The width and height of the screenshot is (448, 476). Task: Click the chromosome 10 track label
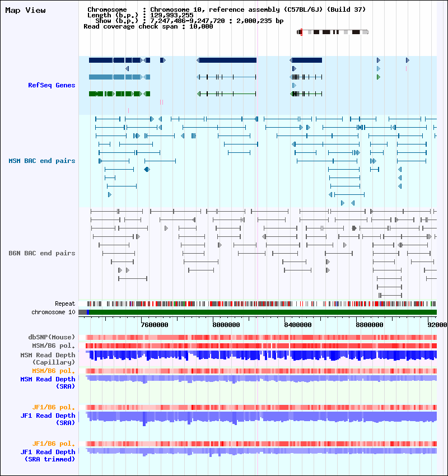coord(53,312)
